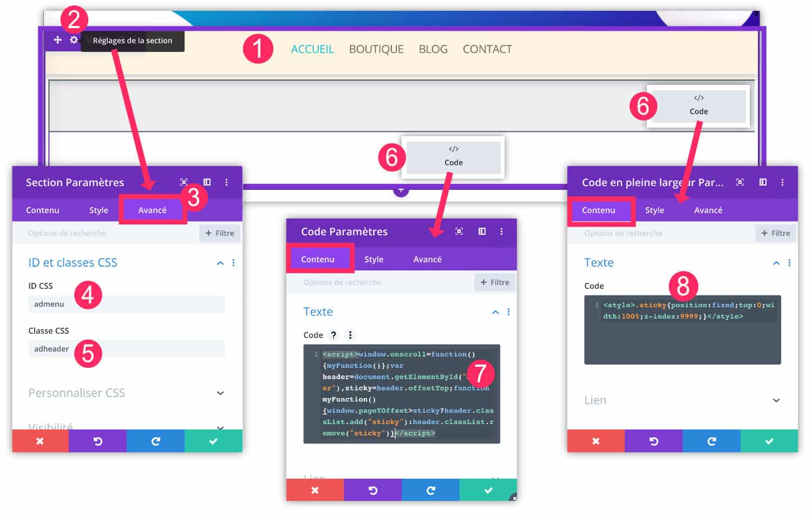Expand Visibilité group in Section Paramètres
This screenshot has width=812, height=516.
click(x=220, y=427)
